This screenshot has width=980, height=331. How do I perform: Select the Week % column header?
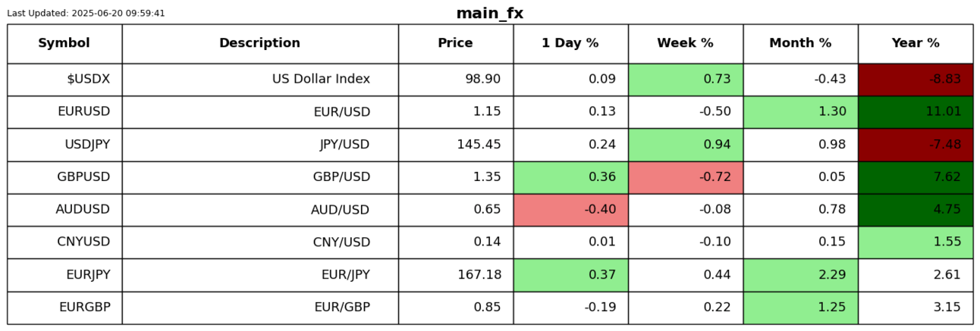(685, 43)
